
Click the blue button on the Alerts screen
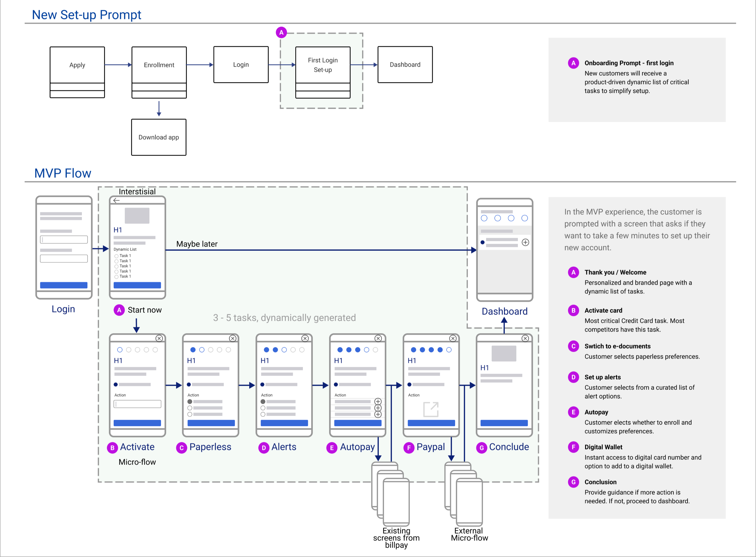click(285, 423)
